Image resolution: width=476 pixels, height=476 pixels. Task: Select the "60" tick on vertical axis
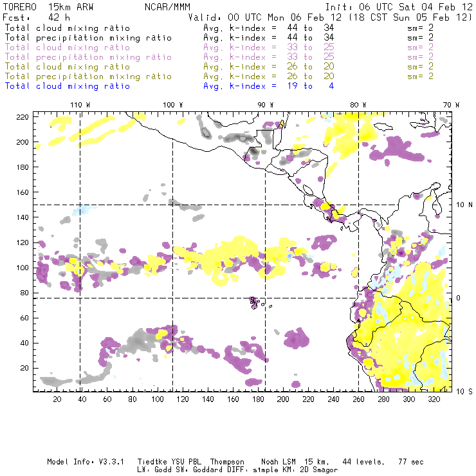click(x=24, y=318)
